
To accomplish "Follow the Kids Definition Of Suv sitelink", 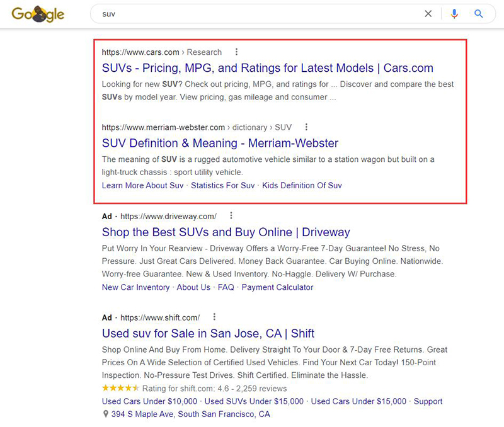I will (302, 185).
